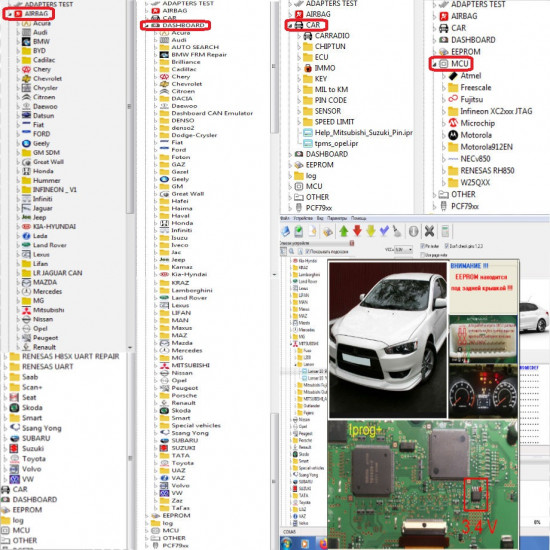Screen dimensions: 550x550
Task: Click the red down-arrow write toolbar icon
Action: click(357, 231)
